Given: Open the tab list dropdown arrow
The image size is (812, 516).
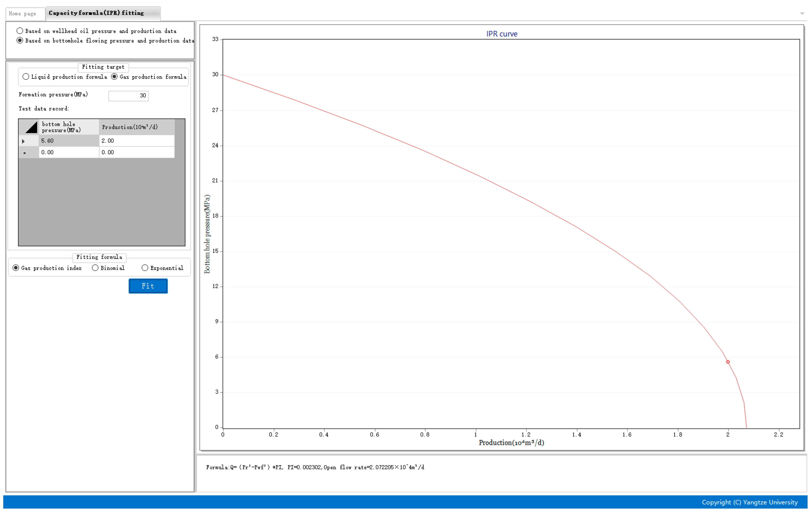Looking at the screenshot, I should coord(802,13).
